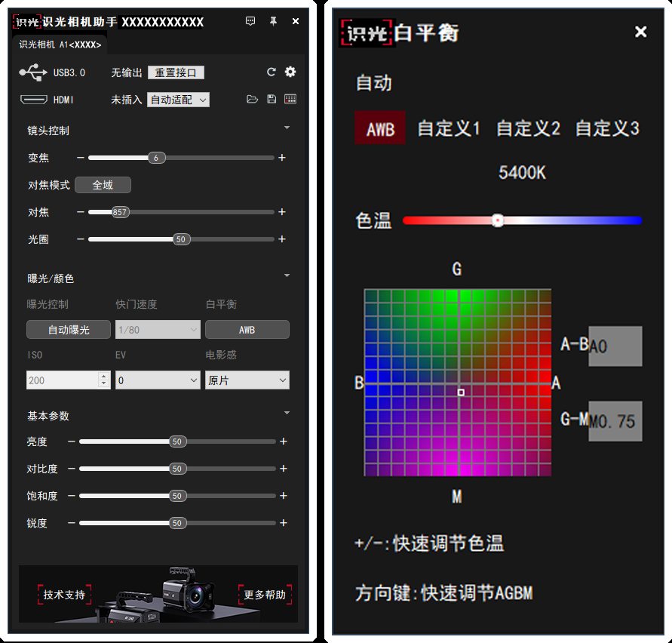The height and width of the screenshot is (643, 672).
Task: Open the 快门速度 1/80 dropdown
Action: tap(158, 330)
